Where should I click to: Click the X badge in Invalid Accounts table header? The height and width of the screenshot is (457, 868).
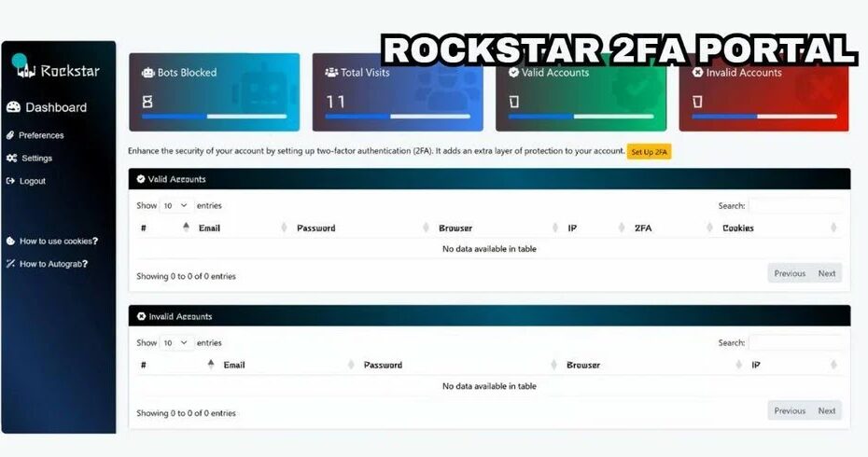pyautogui.click(x=141, y=316)
